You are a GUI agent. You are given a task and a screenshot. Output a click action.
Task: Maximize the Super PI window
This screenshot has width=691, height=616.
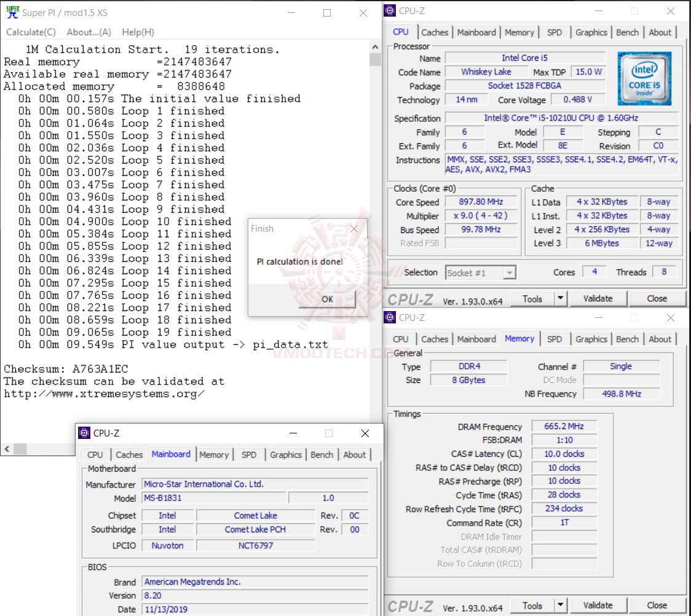click(x=327, y=13)
